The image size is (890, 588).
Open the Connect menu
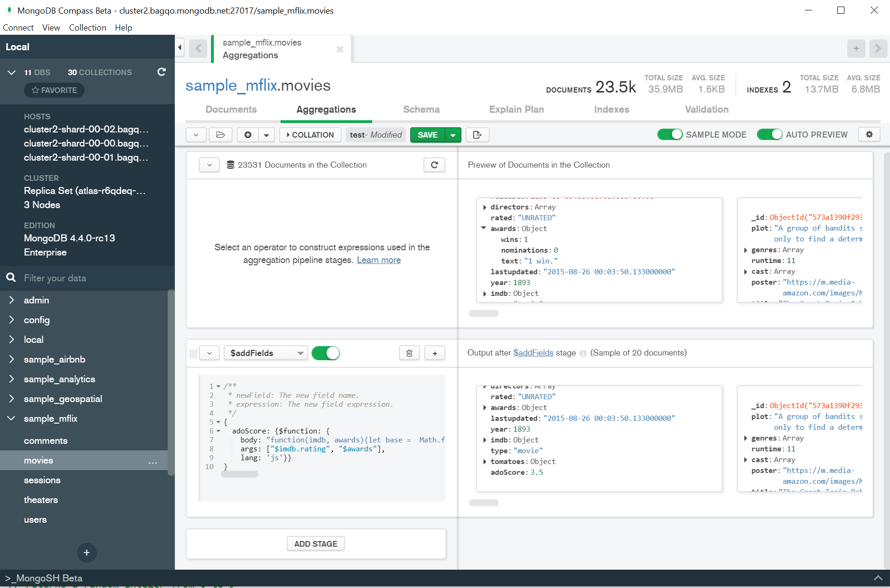(x=18, y=28)
